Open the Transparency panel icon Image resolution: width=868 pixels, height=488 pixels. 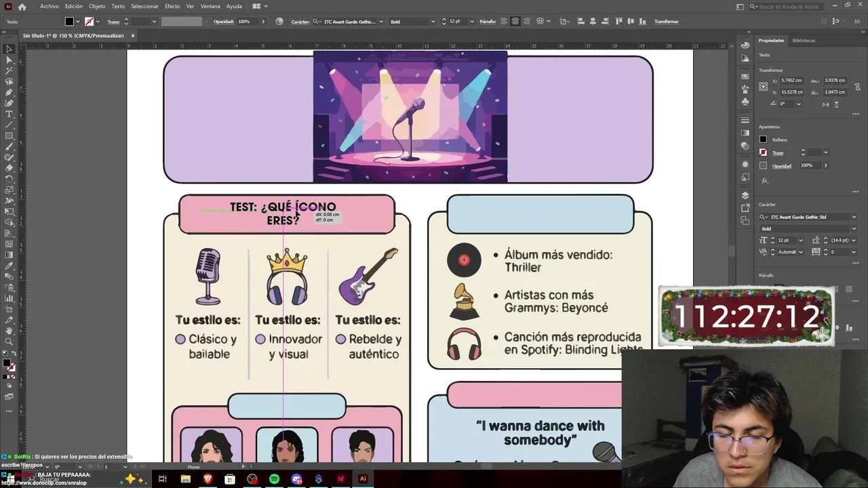(x=745, y=146)
